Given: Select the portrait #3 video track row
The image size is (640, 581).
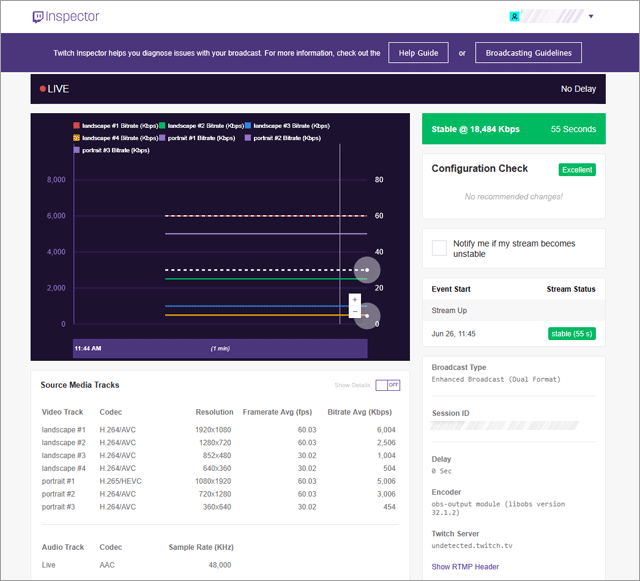Looking at the screenshot, I should pyautogui.click(x=219, y=507).
